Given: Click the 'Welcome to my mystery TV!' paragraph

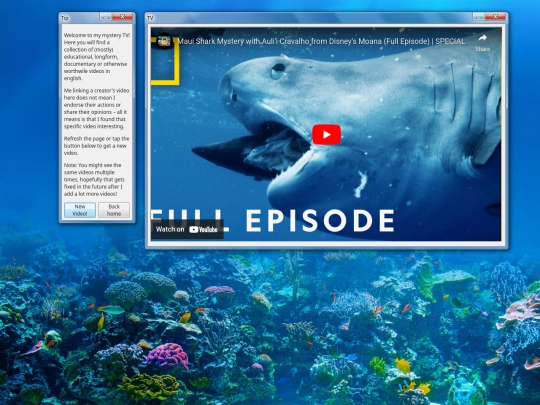Looking at the screenshot, I should click(96, 56).
